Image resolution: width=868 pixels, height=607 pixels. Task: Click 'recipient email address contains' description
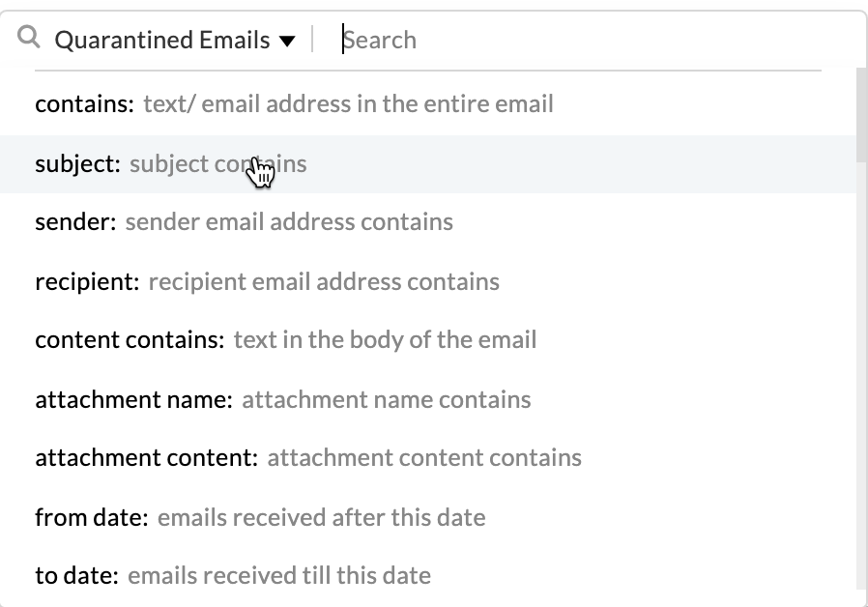tap(324, 281)
